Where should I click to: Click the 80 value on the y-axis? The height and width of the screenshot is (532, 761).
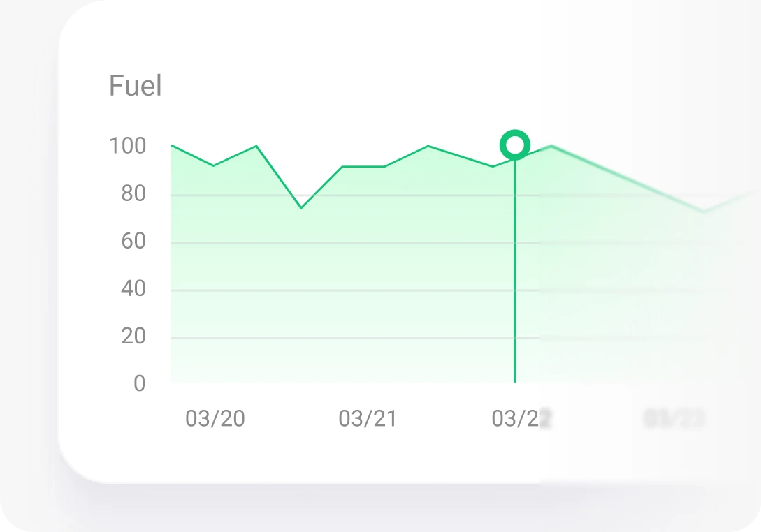[133, 193]
